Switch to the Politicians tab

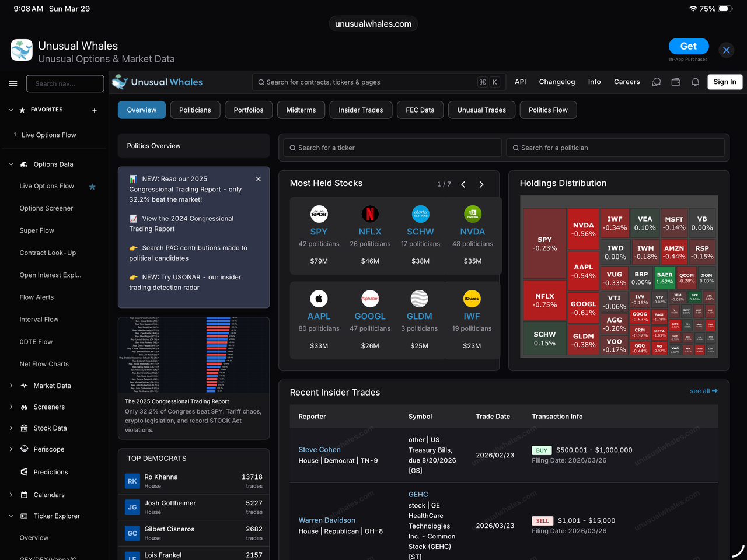pos(195,110)
